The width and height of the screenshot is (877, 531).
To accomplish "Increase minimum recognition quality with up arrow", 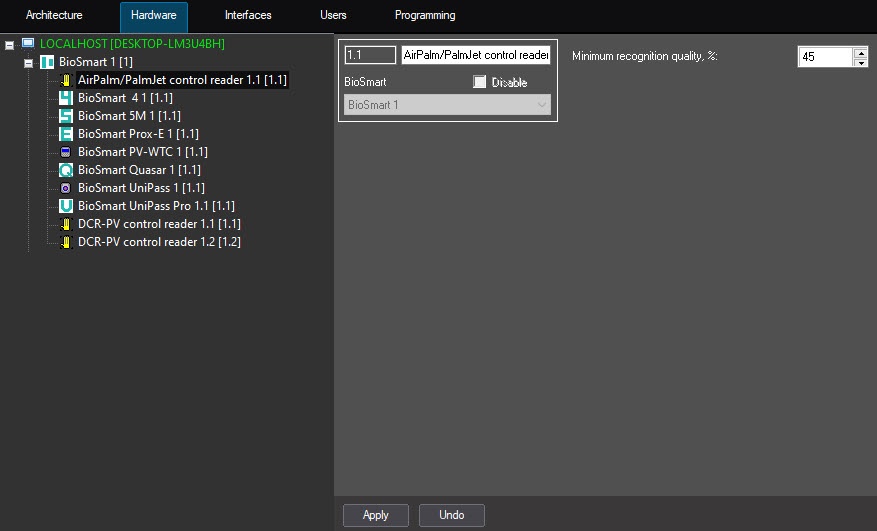I will pos(861,53).
